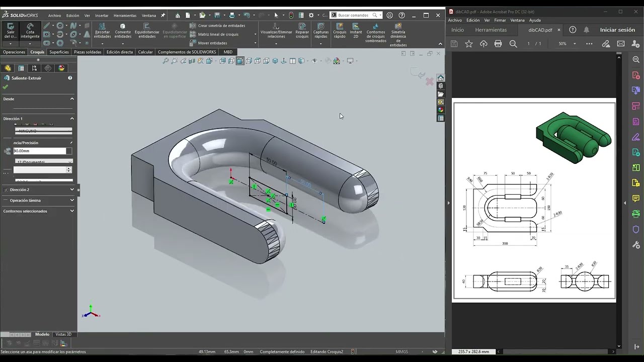Click depth field showing 40.00mm

[40, 151]
